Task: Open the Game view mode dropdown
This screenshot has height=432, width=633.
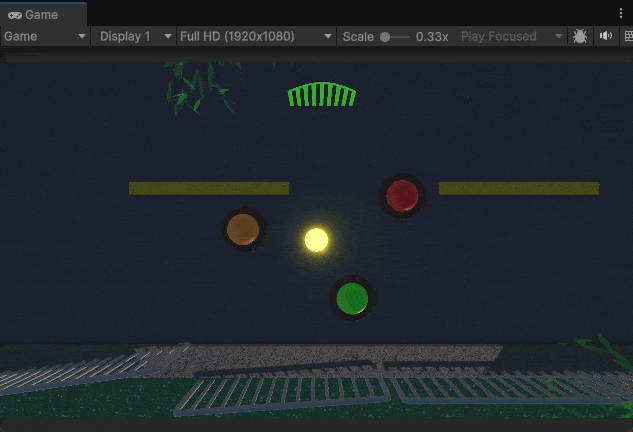Action: tap(45, 36)
